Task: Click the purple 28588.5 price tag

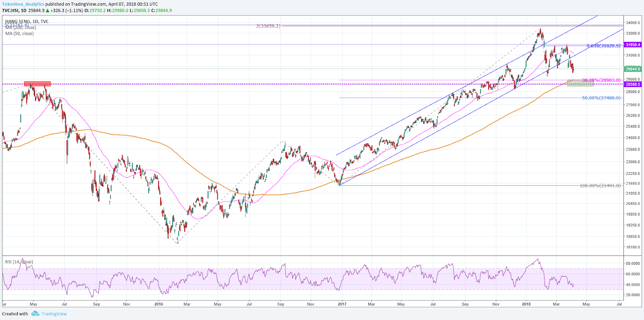Action: coord(633,84)
